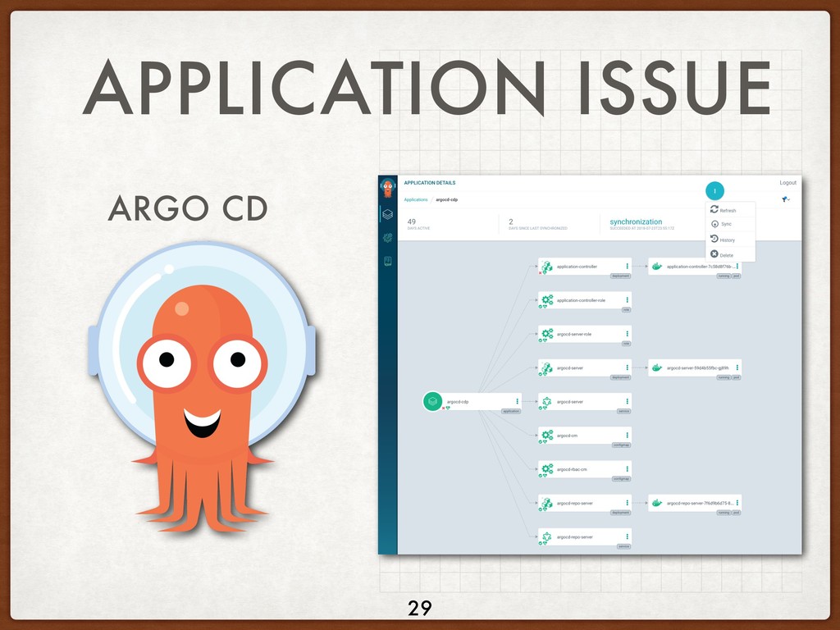Click the red X status under argocd-cdp node
Viewport: 840px width, 630px height.
(x=443, y=409)
